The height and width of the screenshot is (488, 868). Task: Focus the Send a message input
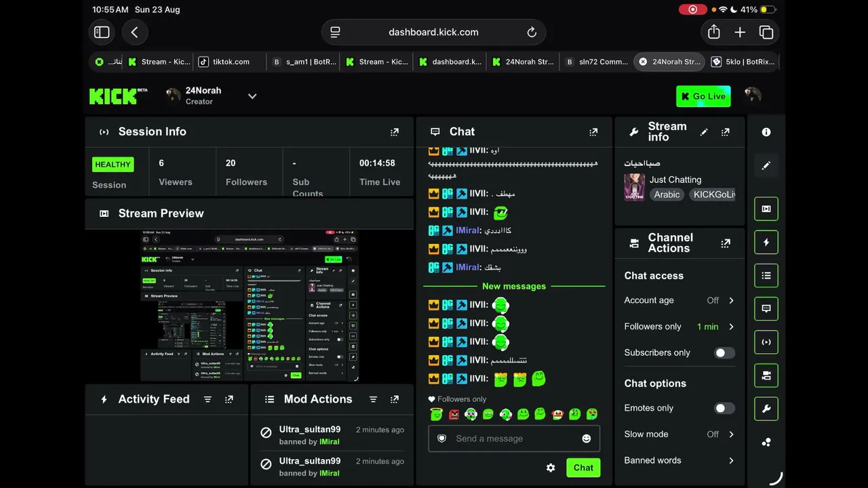pos(513,439)
